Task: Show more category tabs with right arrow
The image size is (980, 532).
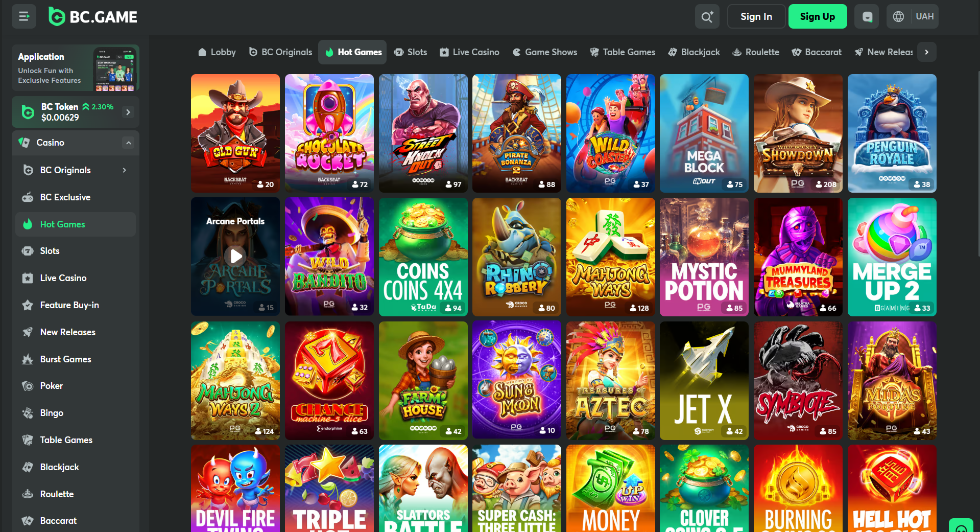Action: coord(926,52)
